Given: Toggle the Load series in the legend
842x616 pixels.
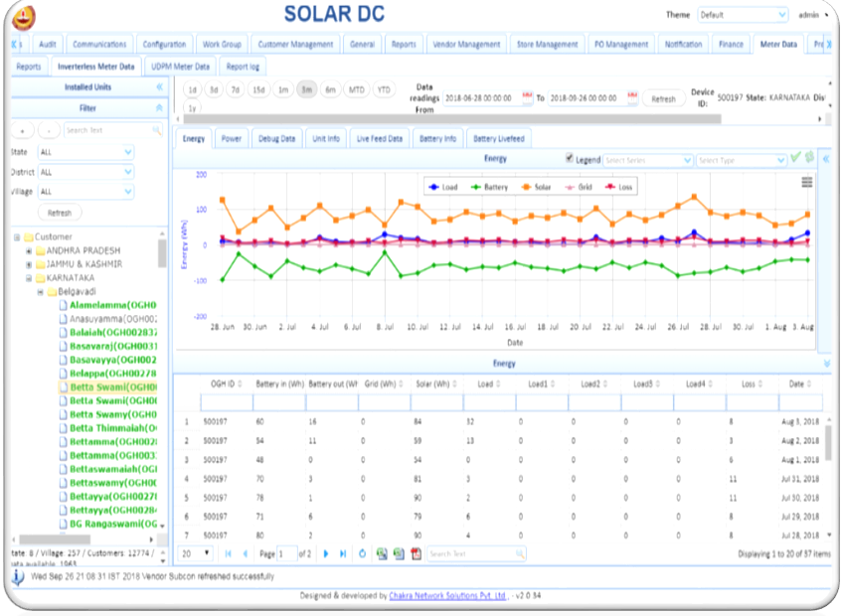Looking at the screenshot, I should tap(443, 187).
